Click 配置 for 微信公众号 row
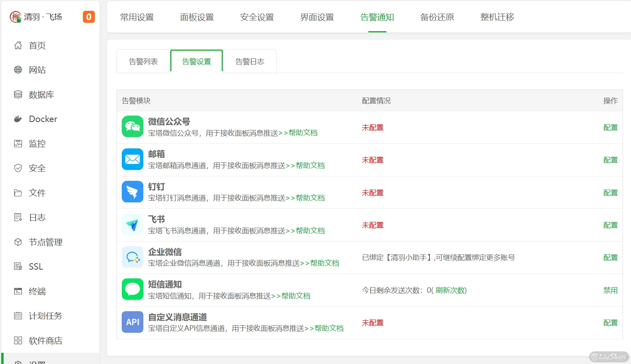631x364 pixels. (x=610, y=128)
